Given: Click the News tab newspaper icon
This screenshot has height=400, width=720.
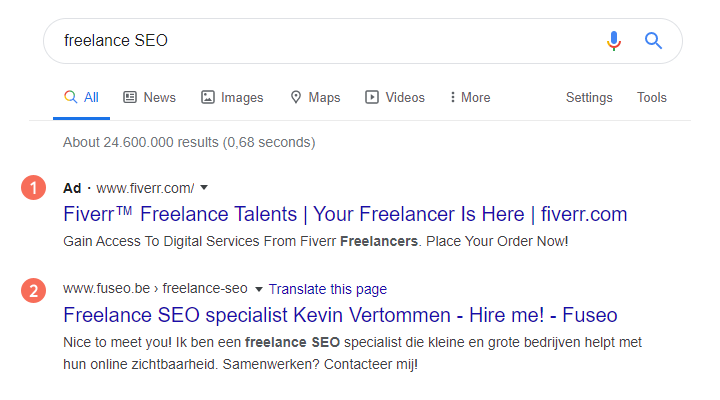Looking at the screenshot, I should tap(130, 97).
